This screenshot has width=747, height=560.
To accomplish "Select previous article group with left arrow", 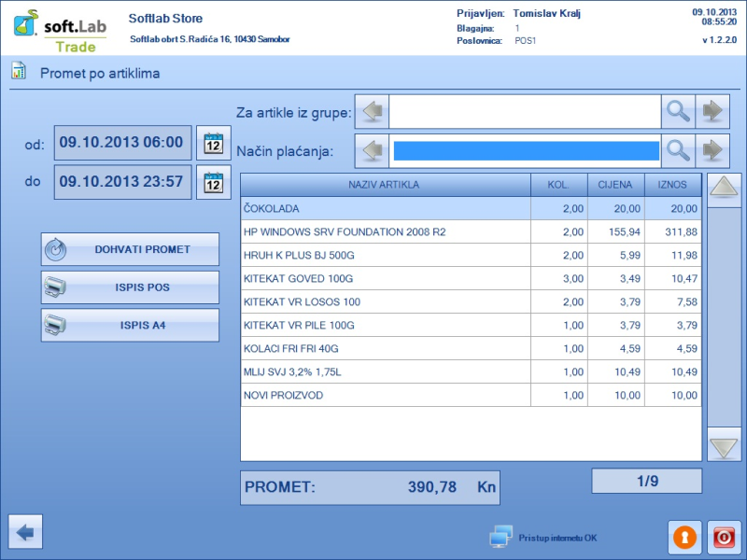I will pos(372,112).
